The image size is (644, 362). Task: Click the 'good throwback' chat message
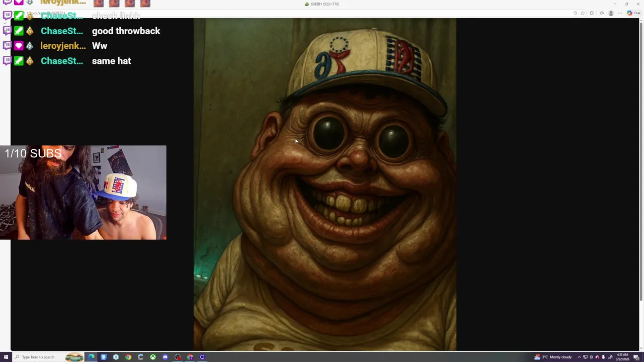(x=126, y=31)
